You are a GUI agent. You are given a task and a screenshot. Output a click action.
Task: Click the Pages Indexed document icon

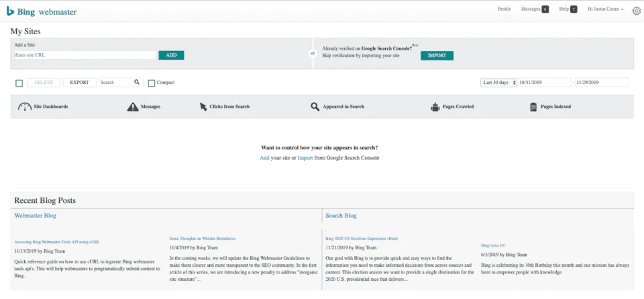pyautogui.click(x=533, y=107)
